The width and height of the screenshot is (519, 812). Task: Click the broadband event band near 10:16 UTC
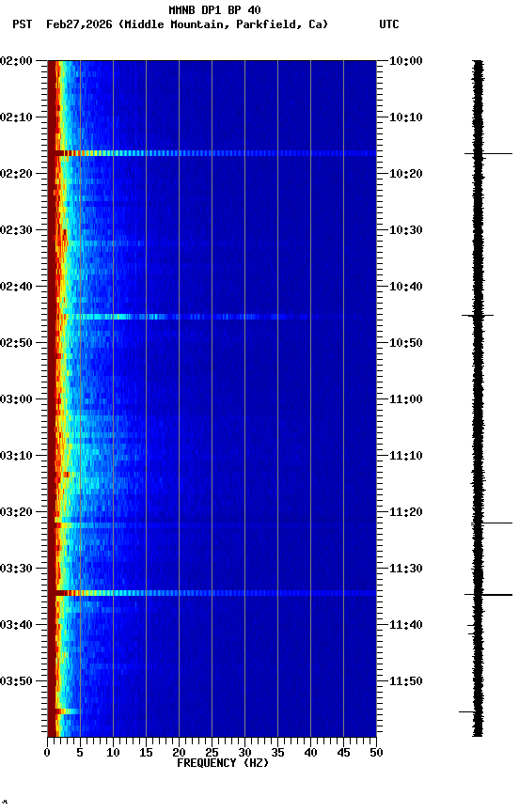[x=212, y=153]
